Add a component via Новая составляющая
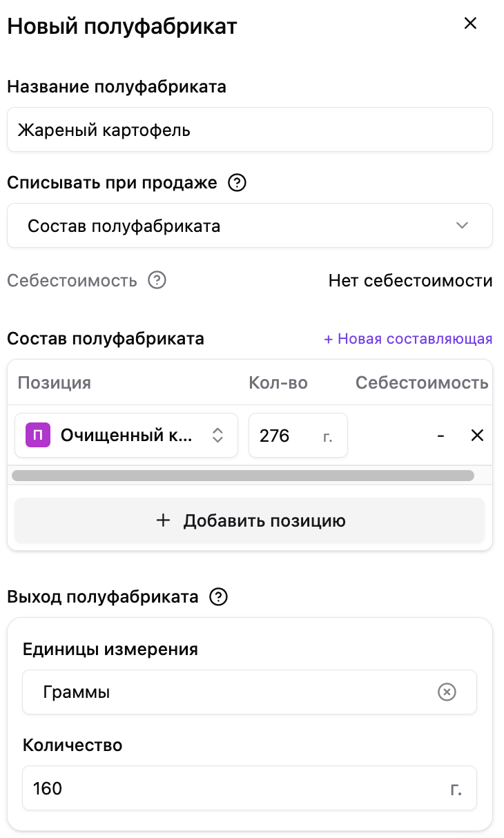Image resolution: width=504 pixels, height=838 pixels. click(x=408, y=339)
